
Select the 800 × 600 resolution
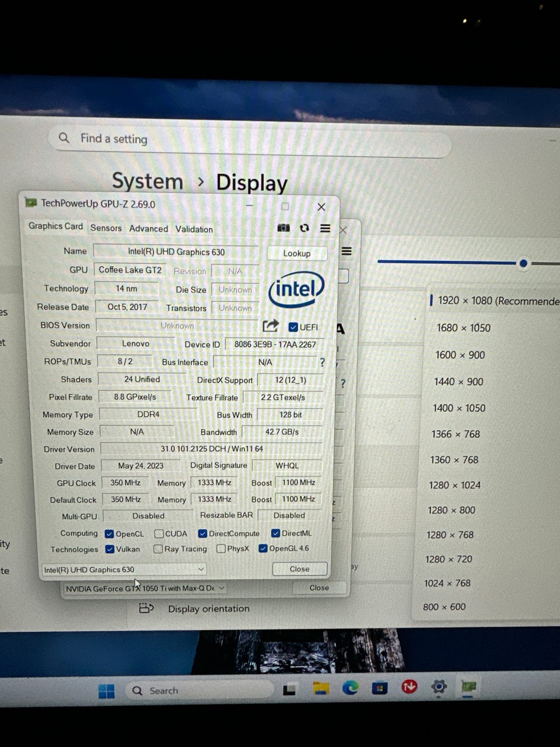444,607
